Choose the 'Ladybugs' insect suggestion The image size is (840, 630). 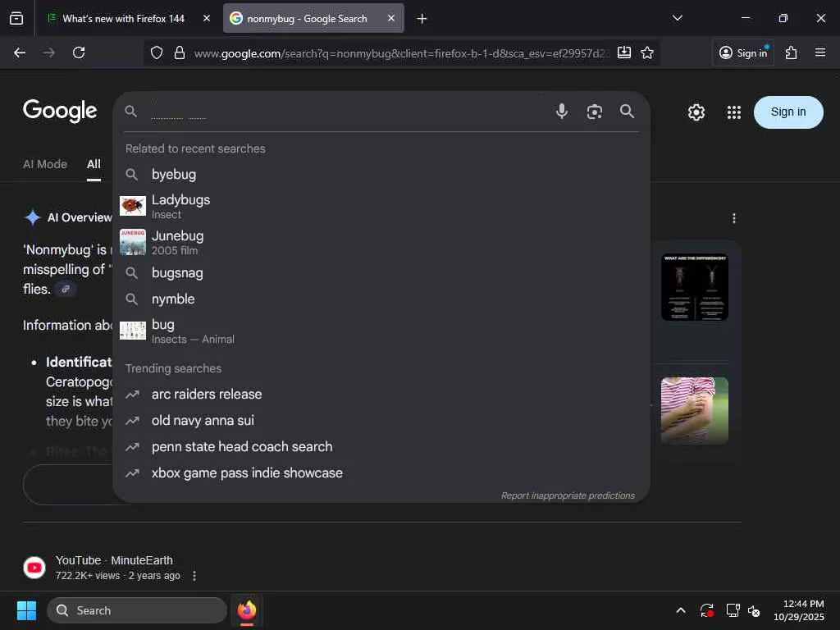381,206
